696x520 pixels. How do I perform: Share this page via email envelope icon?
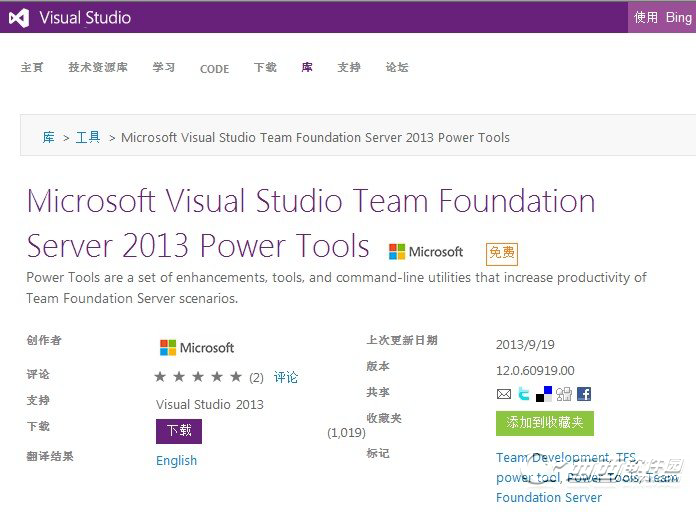point(504,394)
